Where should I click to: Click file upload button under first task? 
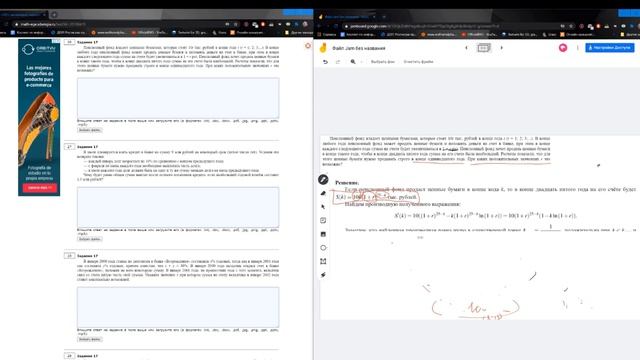click(90, 130)
